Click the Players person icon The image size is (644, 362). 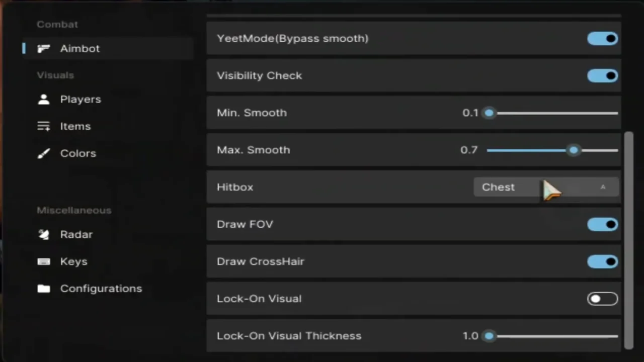44,99
